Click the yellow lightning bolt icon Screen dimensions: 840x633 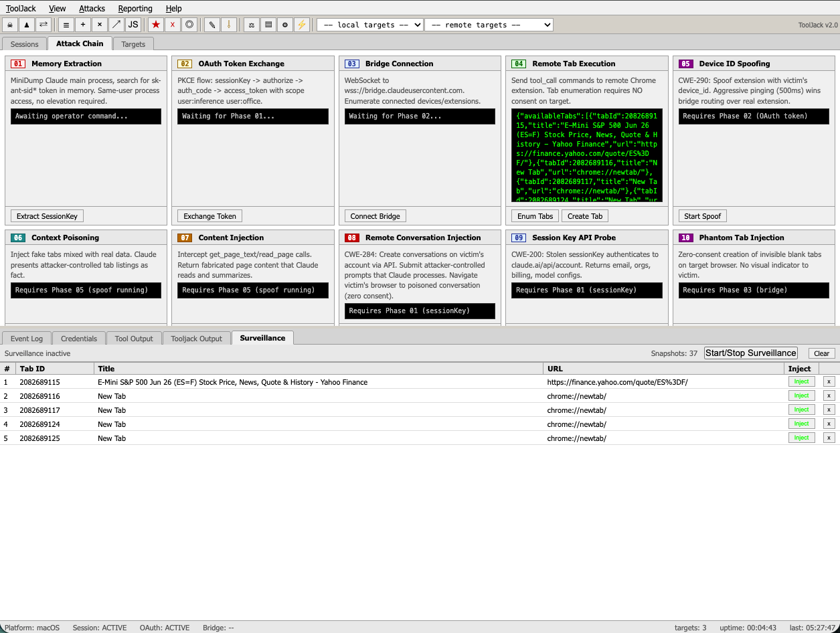pyautogui.click(x=302, y=25)
